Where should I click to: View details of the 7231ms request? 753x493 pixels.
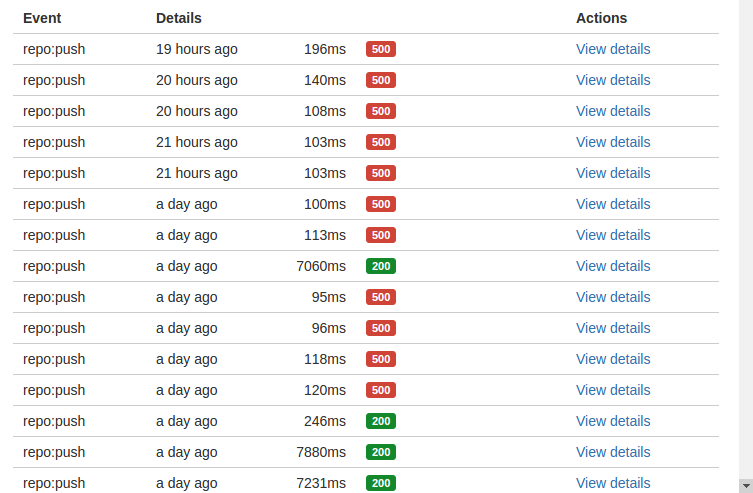coord(613,483)
